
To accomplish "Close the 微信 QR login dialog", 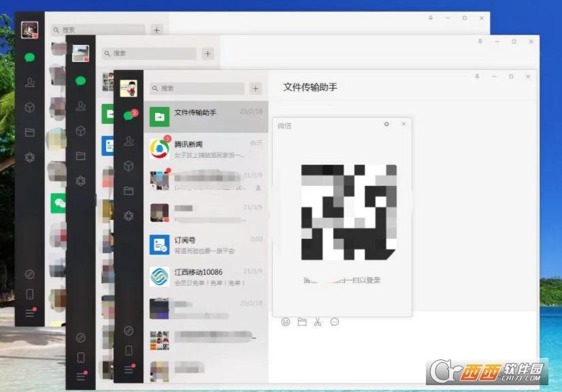I will [x=404, y=124].
